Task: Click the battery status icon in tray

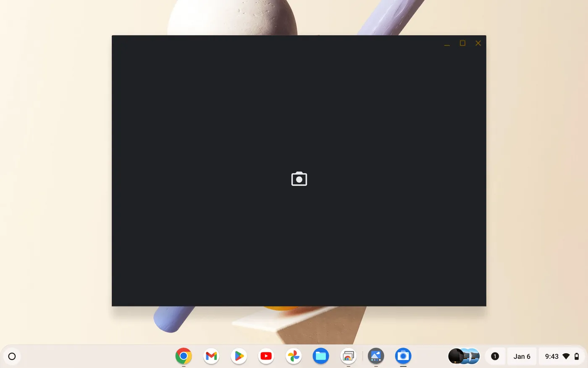Action: tap(577, 356)
